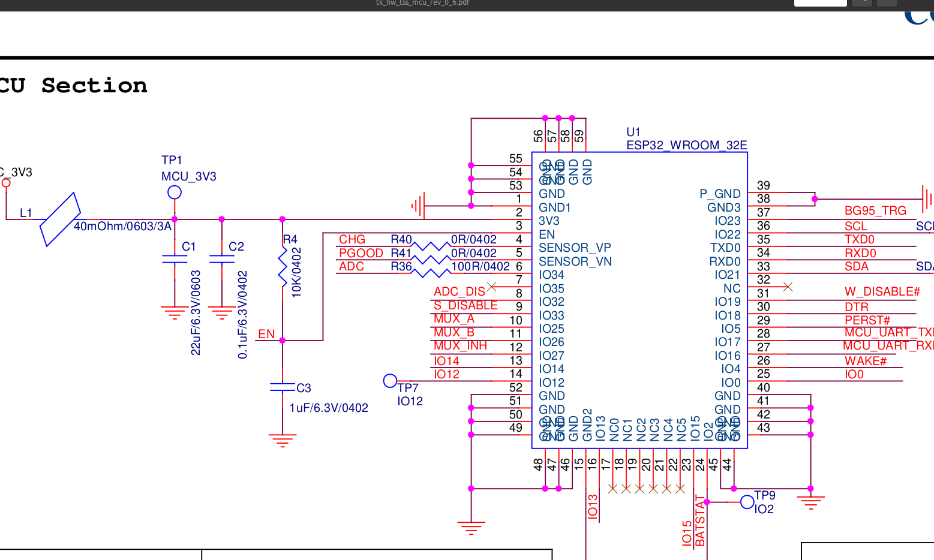Click the TP1 test point circle symbol
The height and width of the screenshot is (560, 934).
175,192
